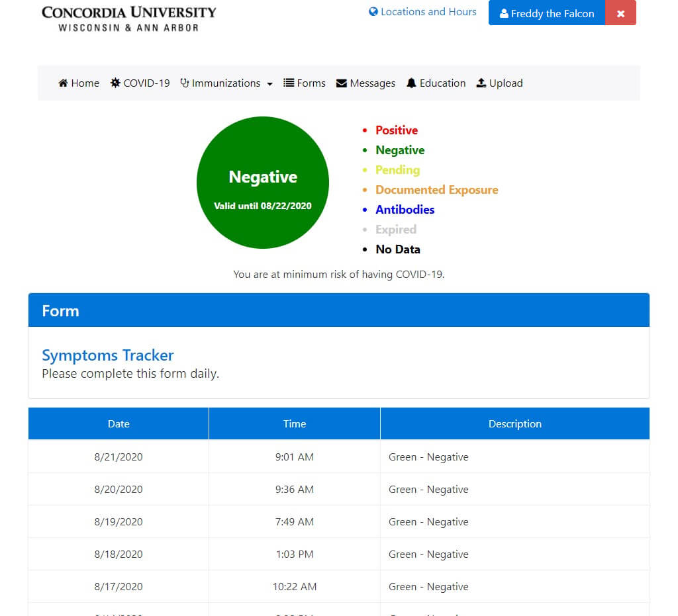Screen dimensions: 678x616
Task: Click the 8/21/2020 date cell
Action: coord(119,457)
